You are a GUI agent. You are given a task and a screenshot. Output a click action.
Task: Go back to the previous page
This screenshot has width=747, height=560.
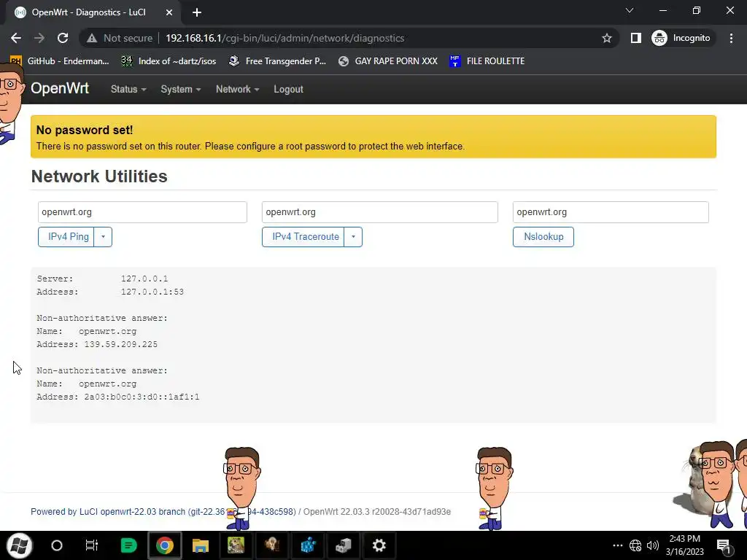point(16,38)
